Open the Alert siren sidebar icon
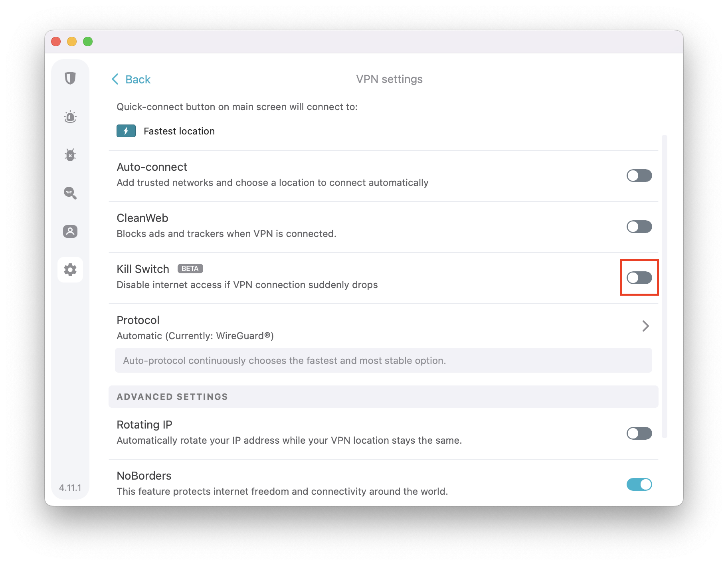 tap(70, 117)
